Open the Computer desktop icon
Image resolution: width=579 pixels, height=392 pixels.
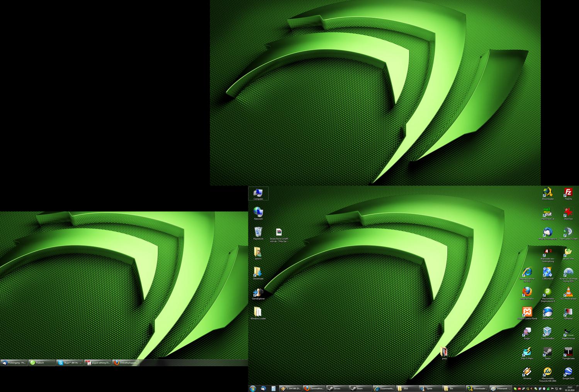tap(258, 194)
